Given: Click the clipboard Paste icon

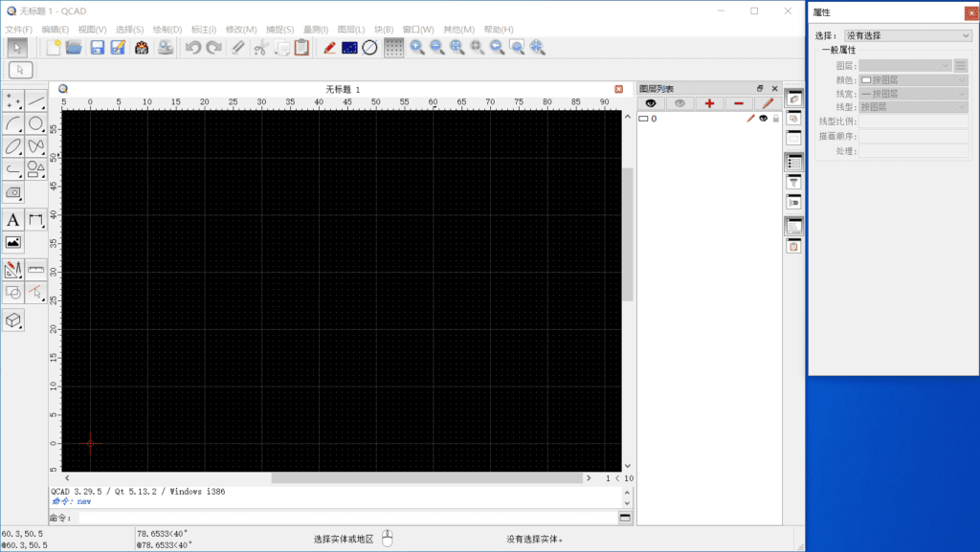Looking at the screenshot, I should pos(301,48).
